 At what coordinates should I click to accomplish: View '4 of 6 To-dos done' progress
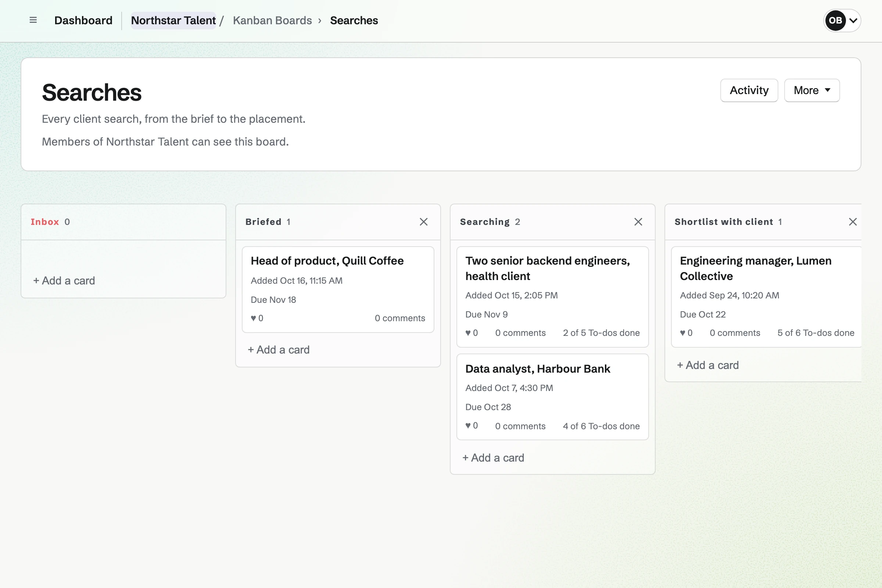601,426
